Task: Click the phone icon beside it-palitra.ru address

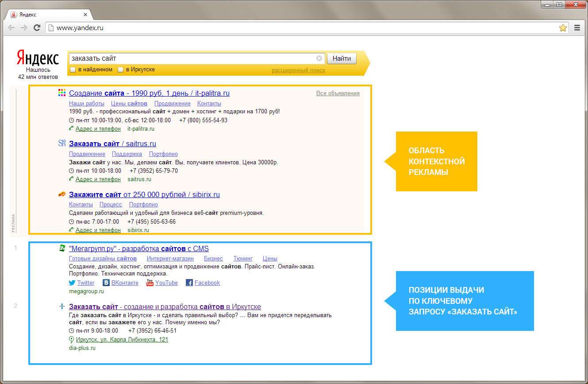Action: (x=72, y=128)
